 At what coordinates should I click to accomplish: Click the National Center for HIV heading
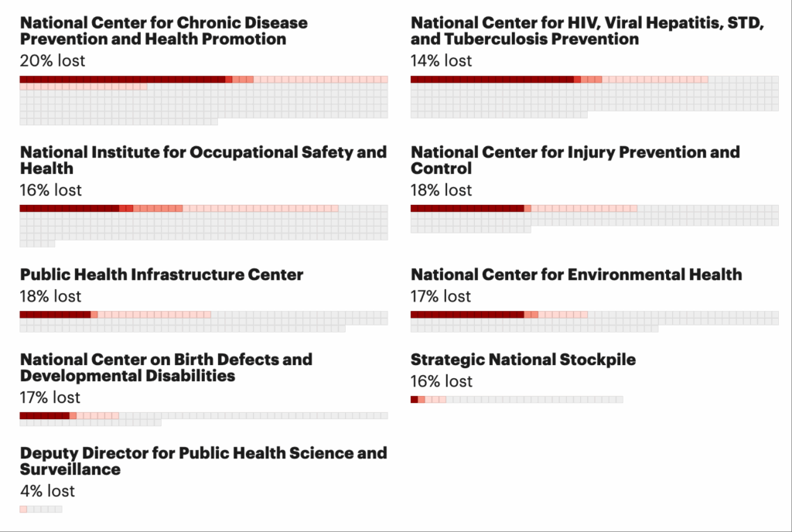point(587,31)
